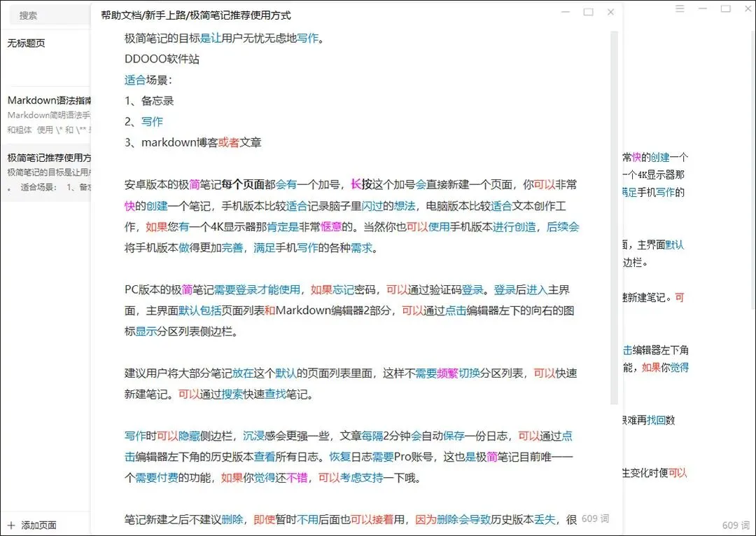Click the words "分区列表侧边栏"
The width and height of the screenshot is (756, 536).
pos(195,331)
